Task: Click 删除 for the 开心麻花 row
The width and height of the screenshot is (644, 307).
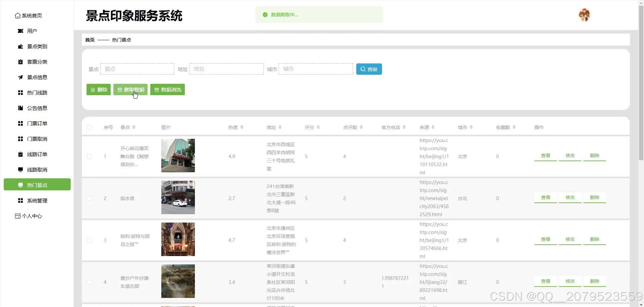Action: pyautogui.click(x=595, y=156)
